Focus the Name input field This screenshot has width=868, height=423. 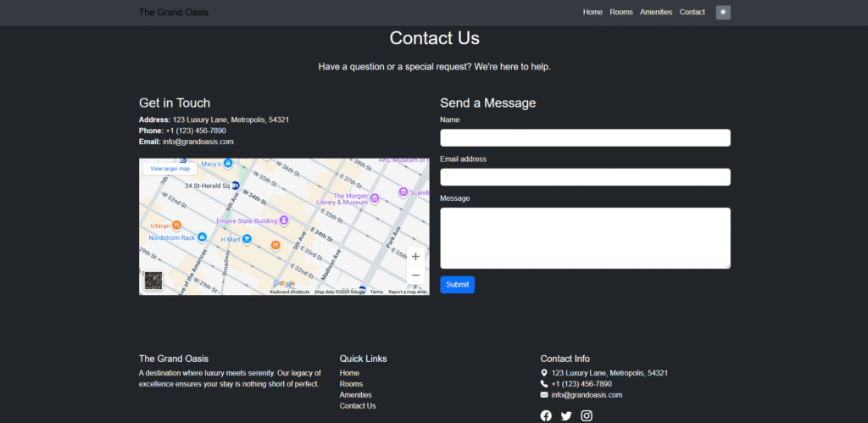click(585, 138)
